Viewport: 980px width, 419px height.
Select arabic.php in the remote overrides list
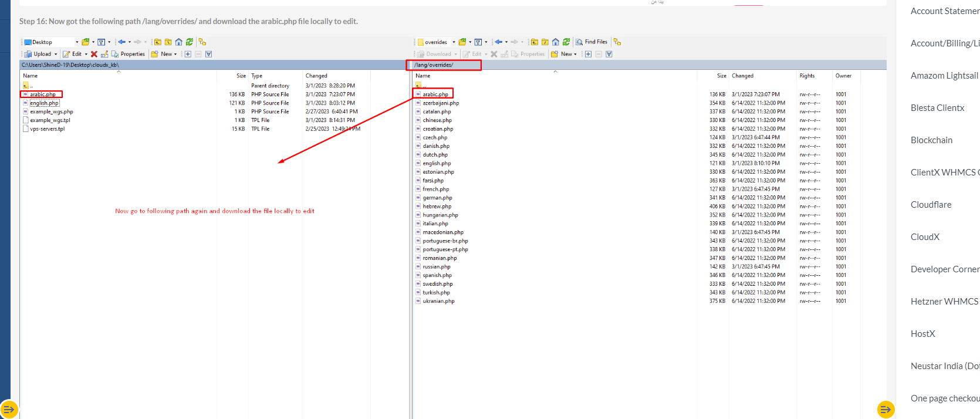click(435, 94)
